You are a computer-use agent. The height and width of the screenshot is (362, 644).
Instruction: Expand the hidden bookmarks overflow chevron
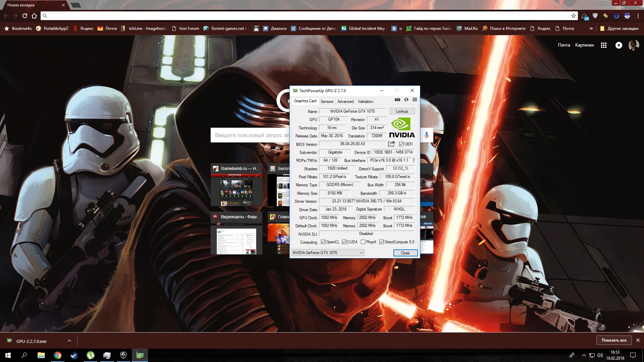[591, 28]
